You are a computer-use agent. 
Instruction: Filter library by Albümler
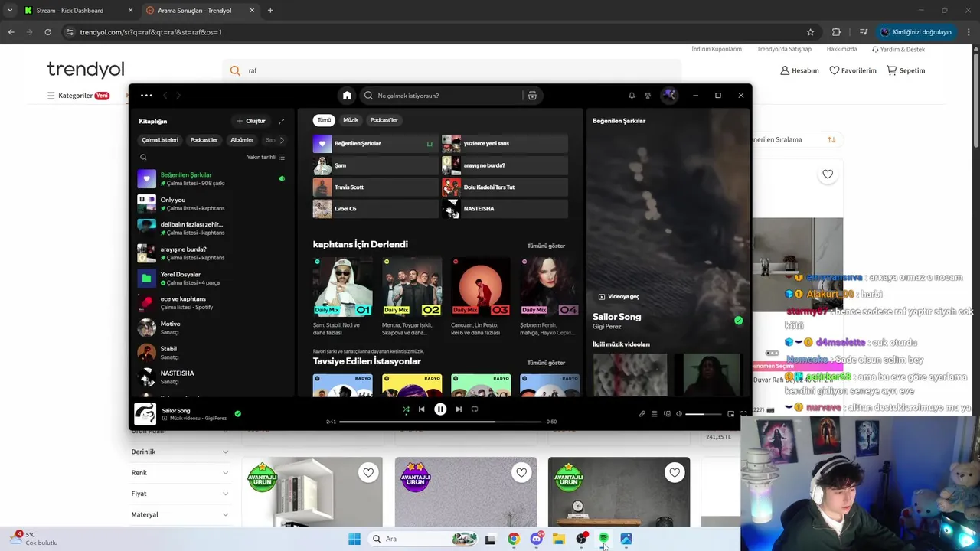click(242, 140)
